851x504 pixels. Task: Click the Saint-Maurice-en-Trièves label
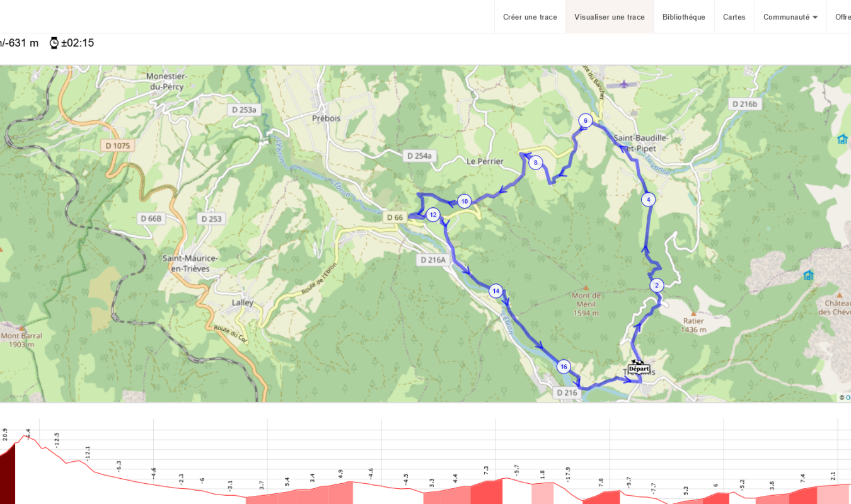pos(190,263)
